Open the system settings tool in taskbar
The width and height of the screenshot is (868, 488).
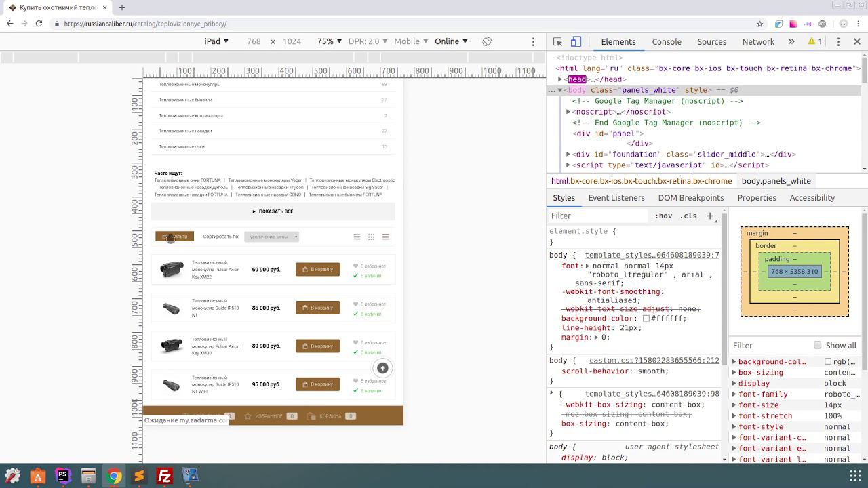[12, 476]
